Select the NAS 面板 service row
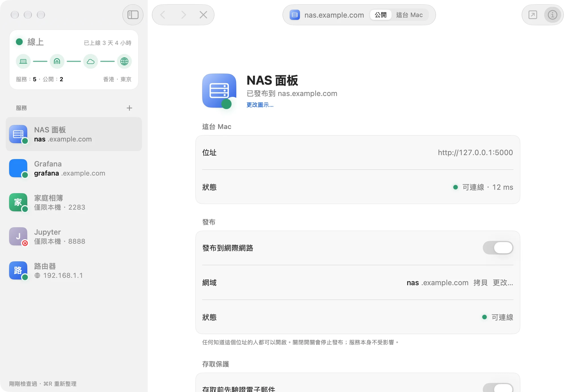The height and width of the screenshot is (392, 568). pos(74,134)
